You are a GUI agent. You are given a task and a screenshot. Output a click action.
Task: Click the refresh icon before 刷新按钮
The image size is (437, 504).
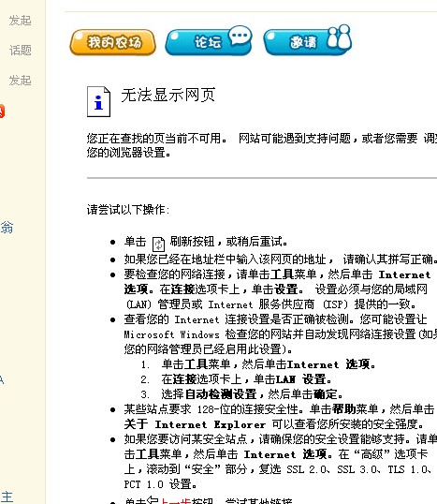tap(158, 244)
